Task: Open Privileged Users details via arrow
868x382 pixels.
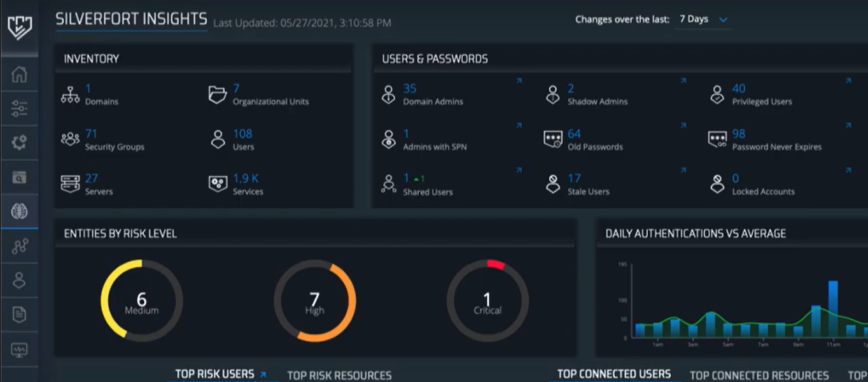Action: [x=848, y=81]
